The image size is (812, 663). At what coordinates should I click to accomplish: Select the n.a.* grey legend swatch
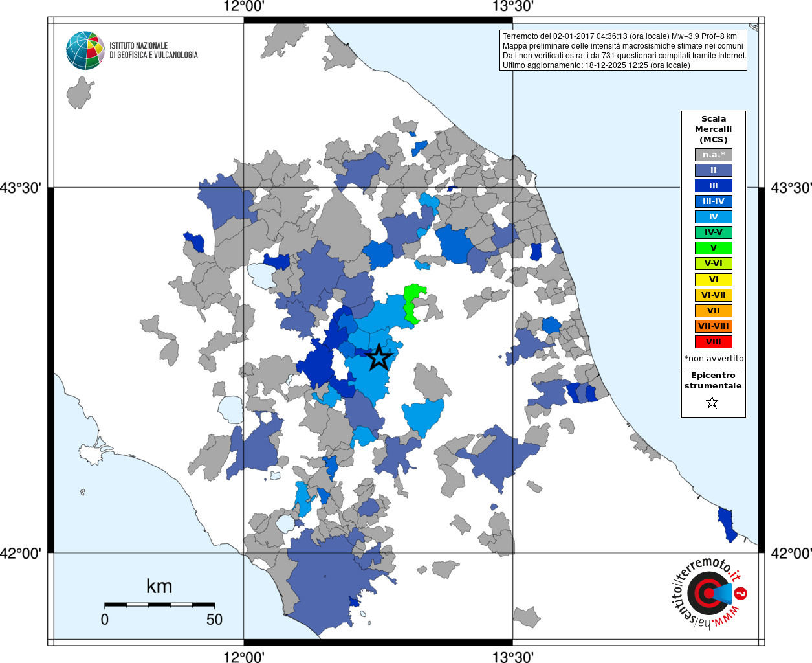coord(714,155)
